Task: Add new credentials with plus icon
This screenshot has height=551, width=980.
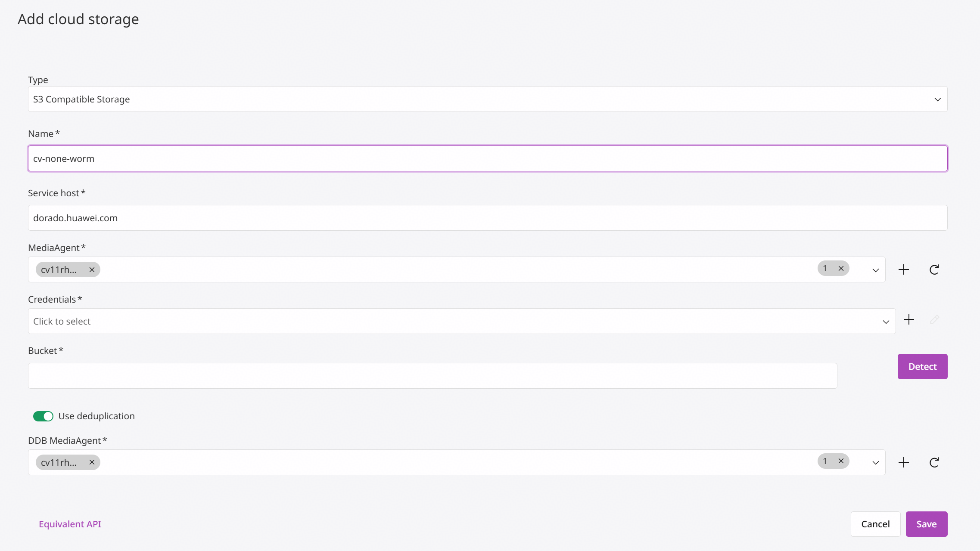Action: (909, 319)
